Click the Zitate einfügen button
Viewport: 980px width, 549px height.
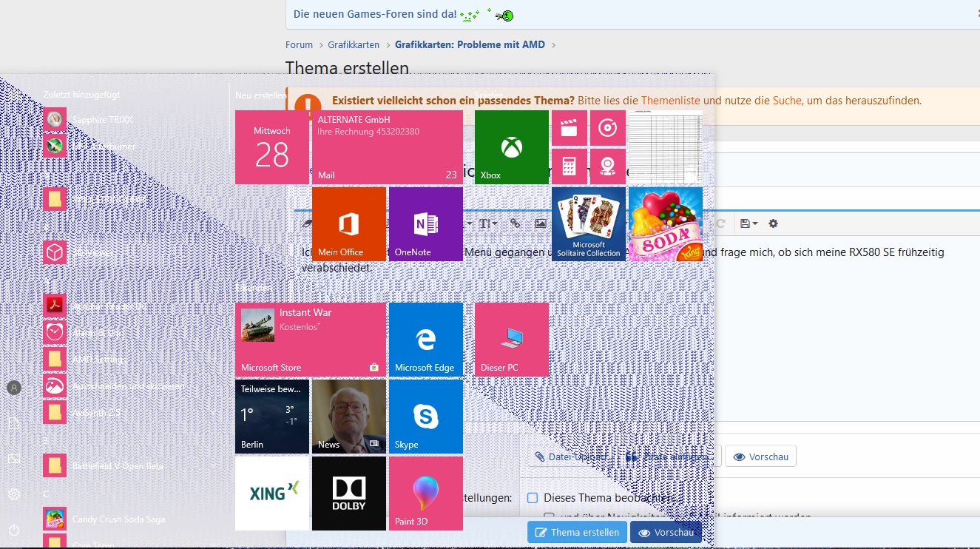(x=669, y=457)
